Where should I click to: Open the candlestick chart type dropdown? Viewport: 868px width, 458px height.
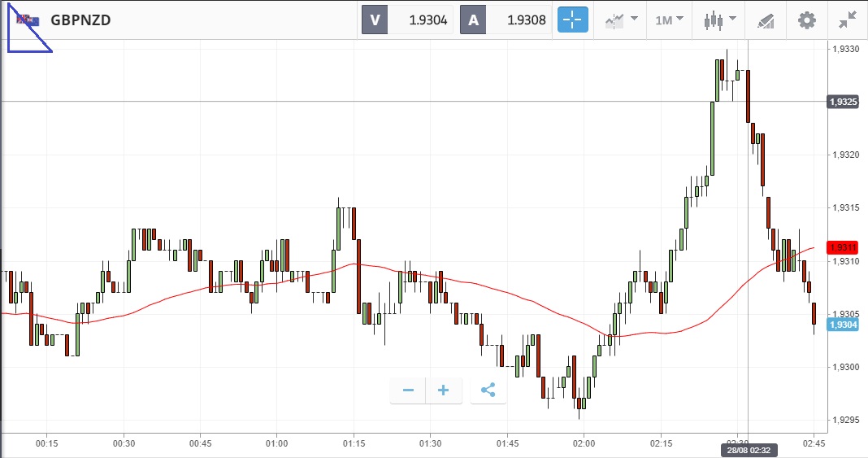(x=719, y=20)
